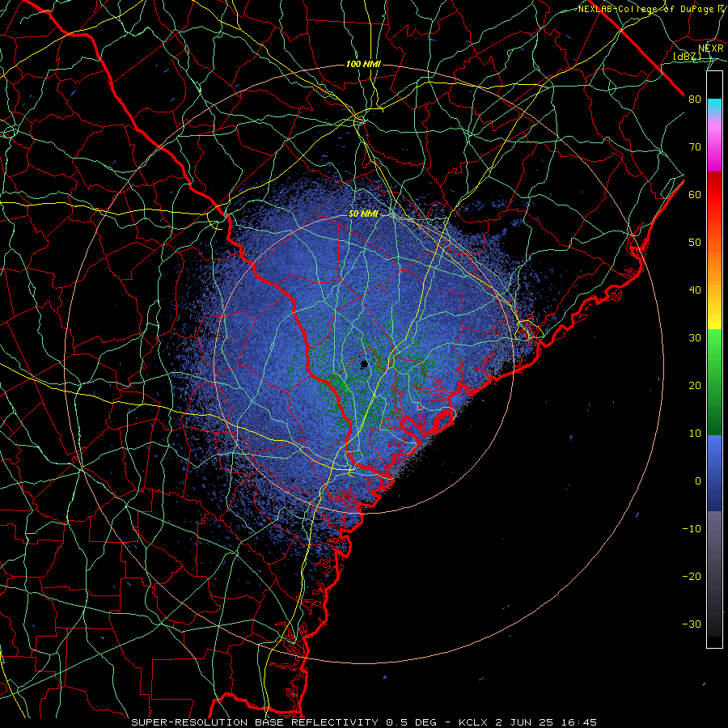Click the 70 value on the dBZ scale
The height and width of the screenshot is (728, 728).
[x=695, y=146]
